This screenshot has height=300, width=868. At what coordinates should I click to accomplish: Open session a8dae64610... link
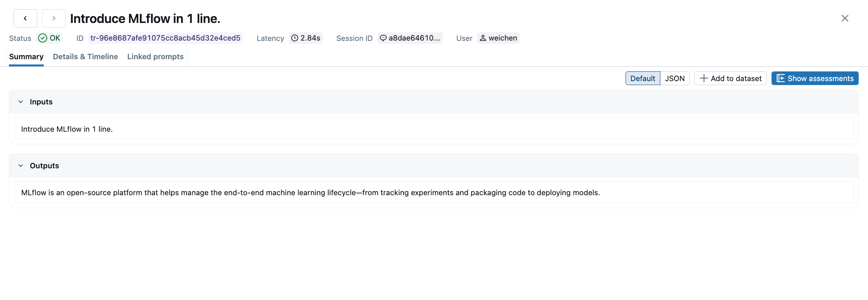click(x=410, y=38)
